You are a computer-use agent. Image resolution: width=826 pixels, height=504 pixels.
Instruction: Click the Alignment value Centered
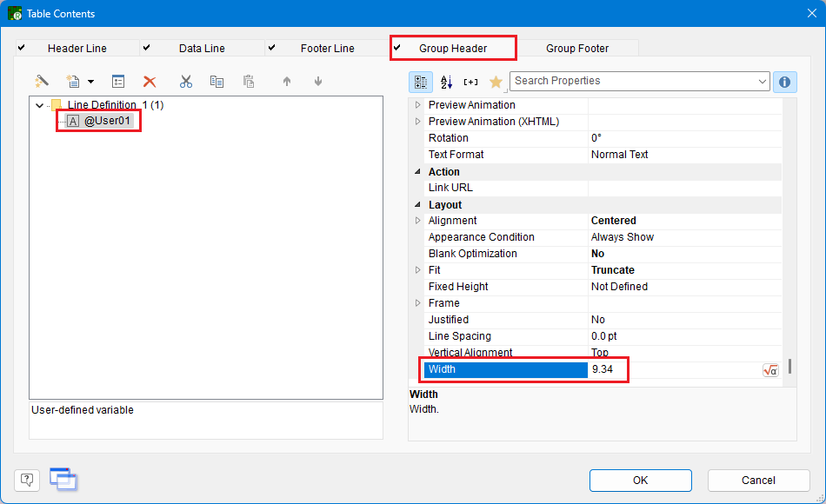[x=613, y=221]
